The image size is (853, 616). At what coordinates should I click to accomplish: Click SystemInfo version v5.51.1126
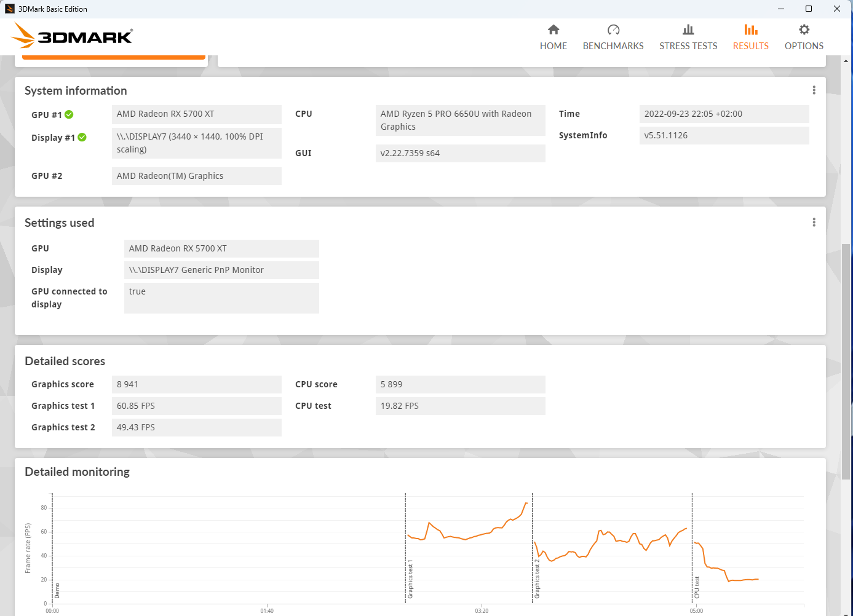[724, 135]
